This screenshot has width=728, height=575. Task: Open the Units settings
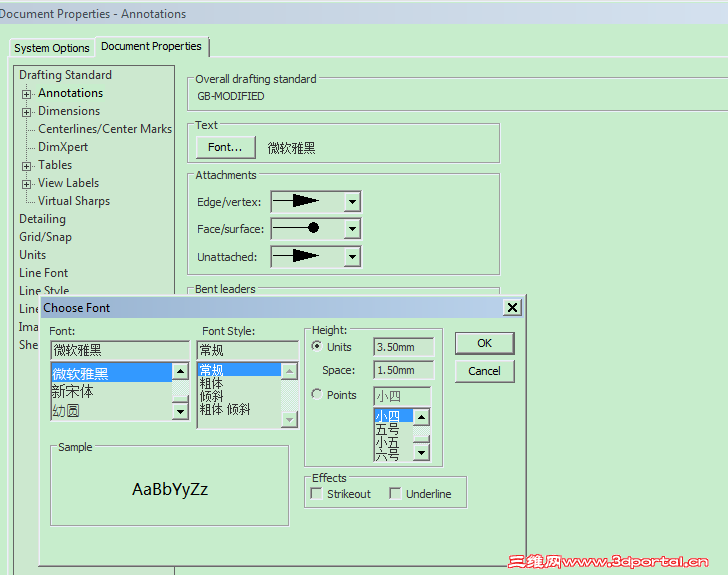[32, 255]
